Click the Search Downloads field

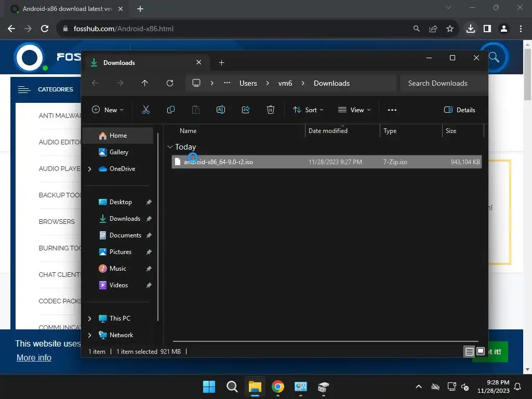pyautogui.click(x=443, y=83)
